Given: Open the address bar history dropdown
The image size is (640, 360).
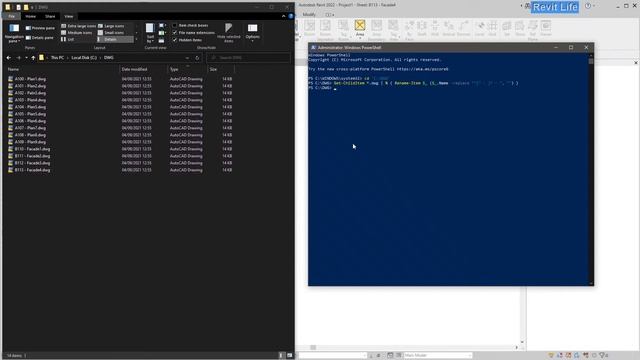Looking at the screenshot, I should (x=187, y=58).
